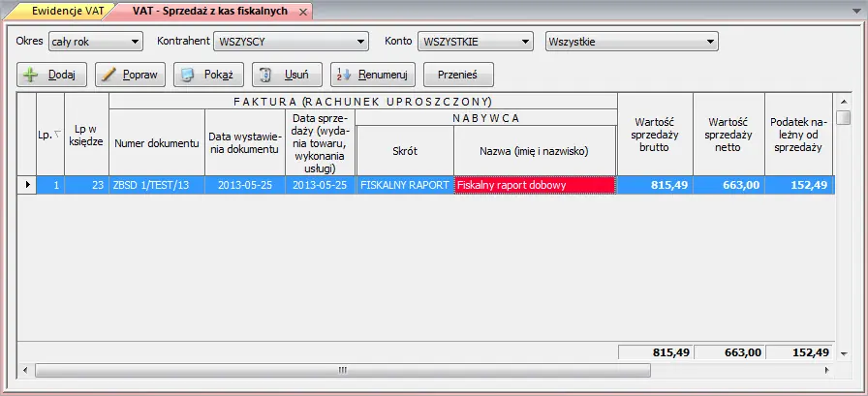This screenshot has height=396, width=868.
Task: Open the dropdown showing Wszystkie
Action: pyautogui.click(x=632, y=41)
